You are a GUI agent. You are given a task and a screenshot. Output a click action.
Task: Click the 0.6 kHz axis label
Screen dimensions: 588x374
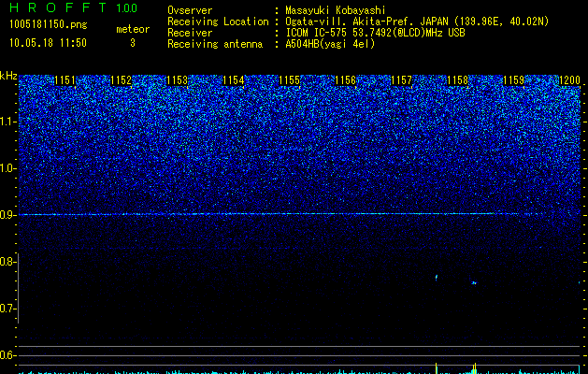coord(7,355)
